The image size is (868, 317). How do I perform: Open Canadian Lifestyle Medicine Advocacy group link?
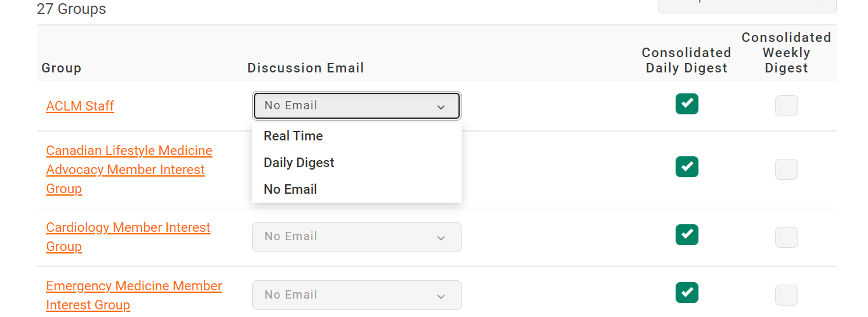[129, 170]
